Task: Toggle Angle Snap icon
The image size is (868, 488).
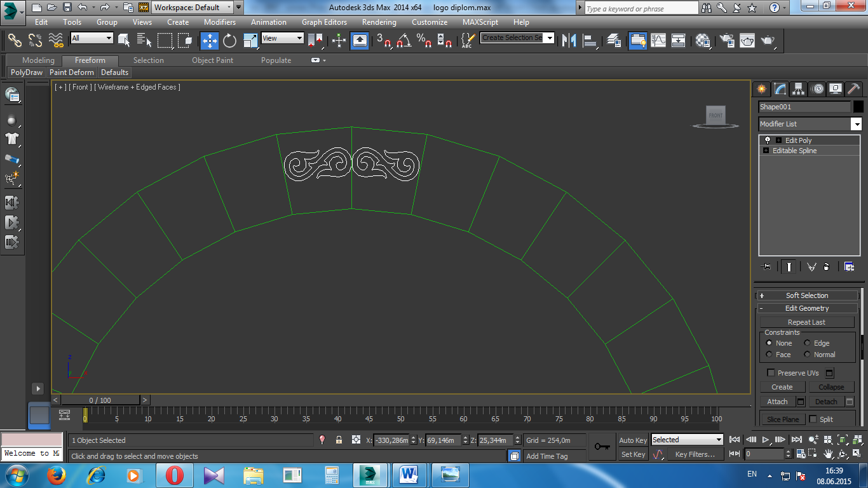Action: [x=403, y=40]
